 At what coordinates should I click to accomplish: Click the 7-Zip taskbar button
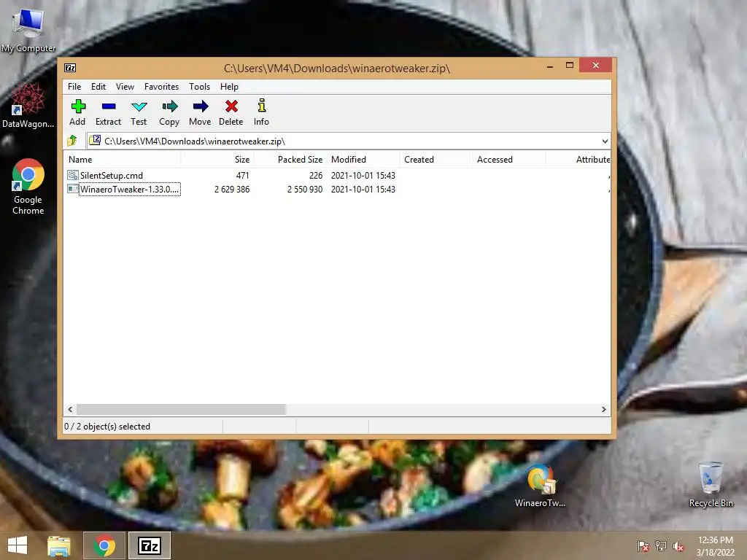click(150, 545)
